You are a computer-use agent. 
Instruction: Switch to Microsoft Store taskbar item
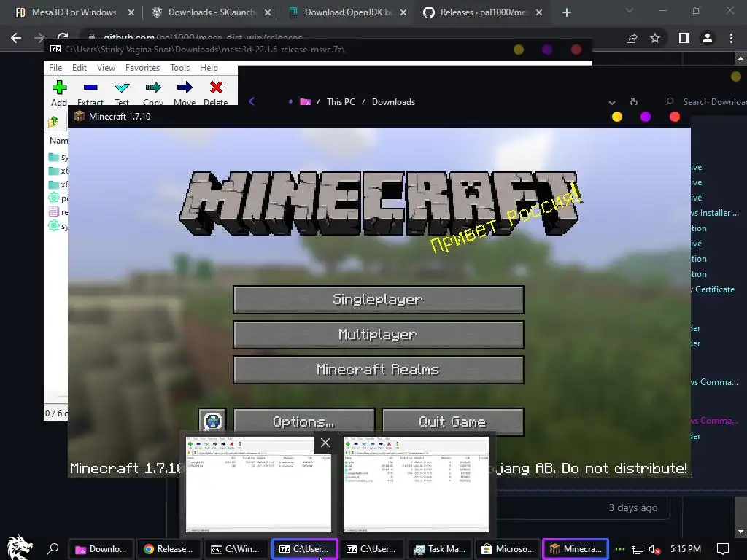508,549
